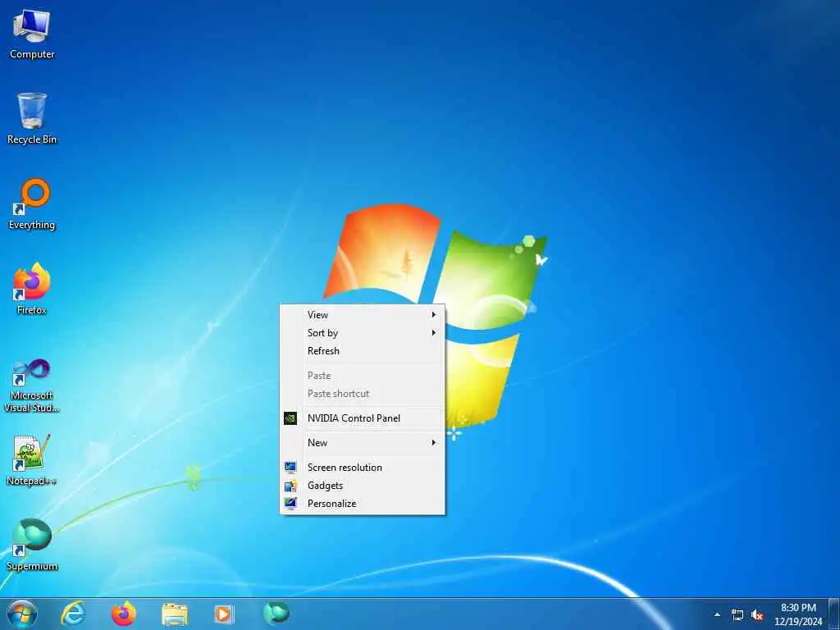This screenshot has width=840, height=630.
Task: Select the Notepad++ desktop shortcut
Action: pyautogui.click(x=32, y=460)
